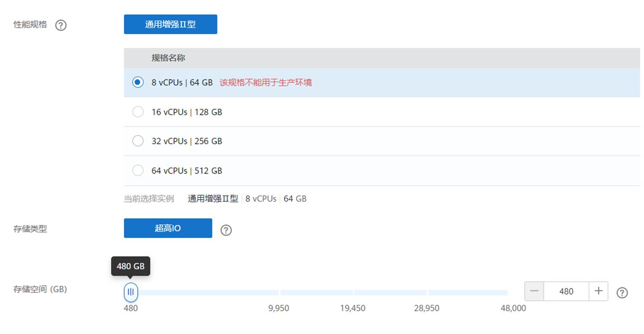This screenshot has width=644, height=334.
Task: Choose the 16 vCPUs | 128 GB option
Action: coord(138,112)
